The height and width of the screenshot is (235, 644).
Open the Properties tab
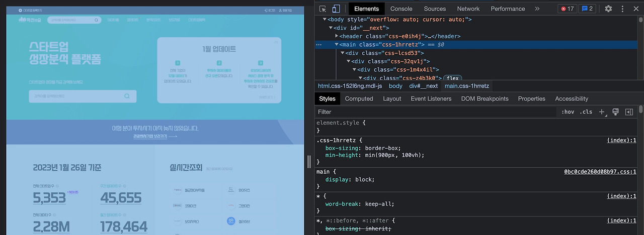pos(531,99)
